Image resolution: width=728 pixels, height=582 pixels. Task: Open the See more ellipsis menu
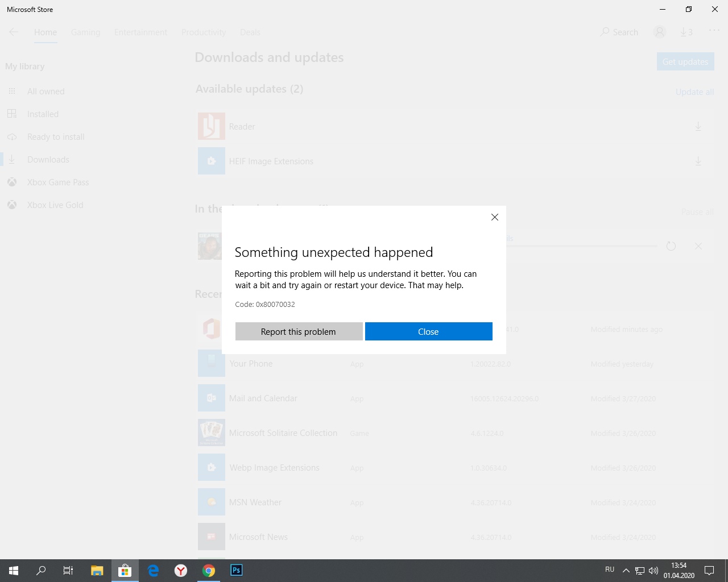[714, 31]
